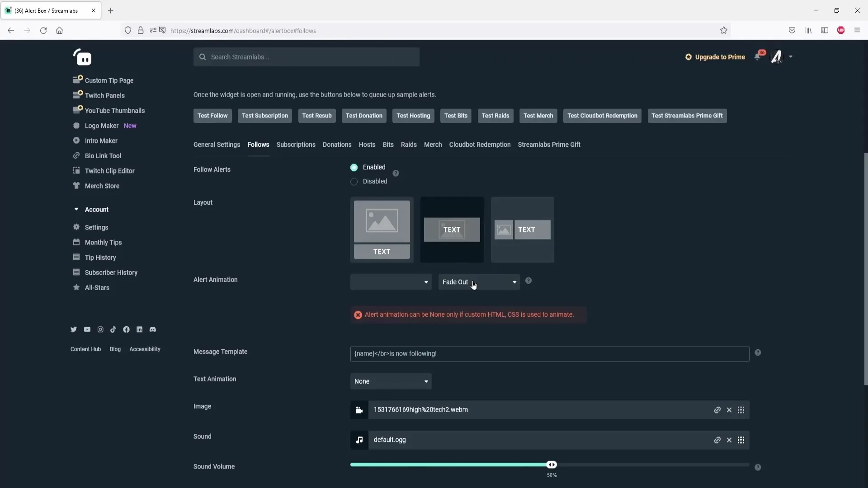This screenshot has width=868, height=488.
Task: Click help icon beside Message Template
Action: [758, 352]
